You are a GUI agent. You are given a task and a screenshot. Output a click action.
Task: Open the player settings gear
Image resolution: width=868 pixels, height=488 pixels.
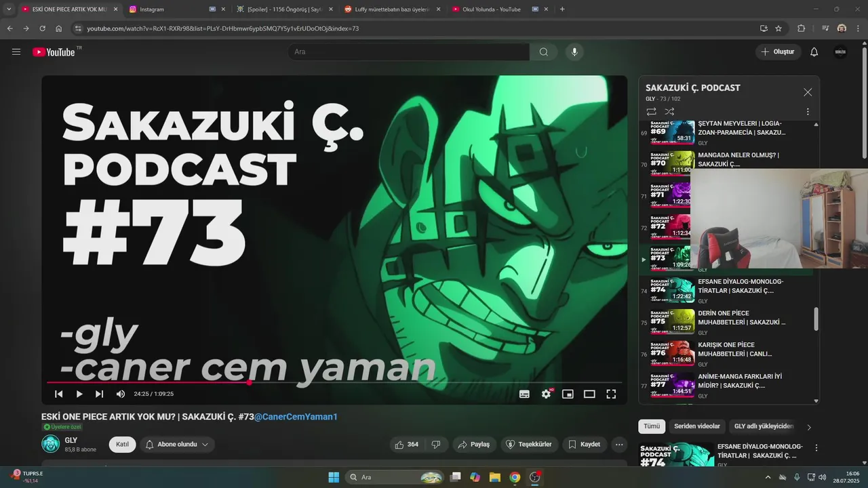click(546, 394)
